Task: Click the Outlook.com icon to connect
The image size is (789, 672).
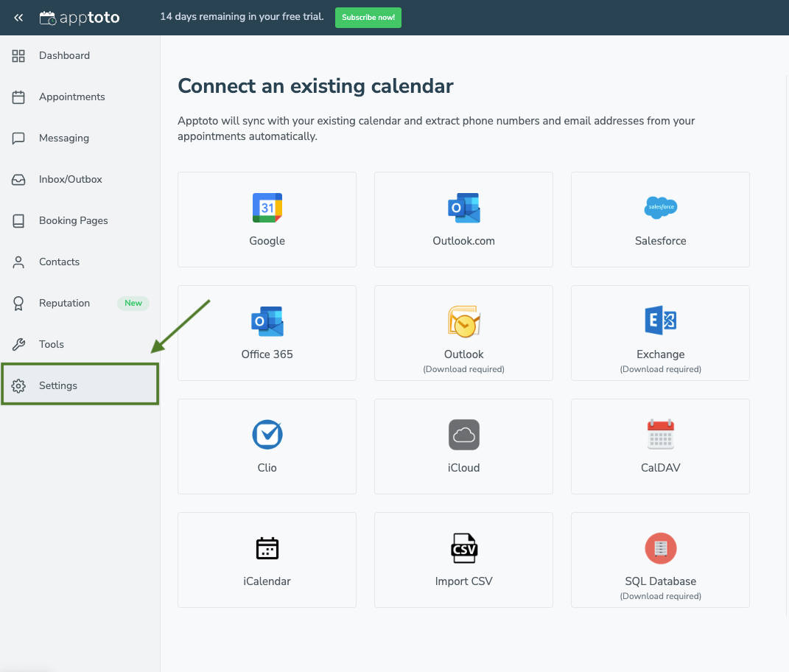Action: [463, 208]
